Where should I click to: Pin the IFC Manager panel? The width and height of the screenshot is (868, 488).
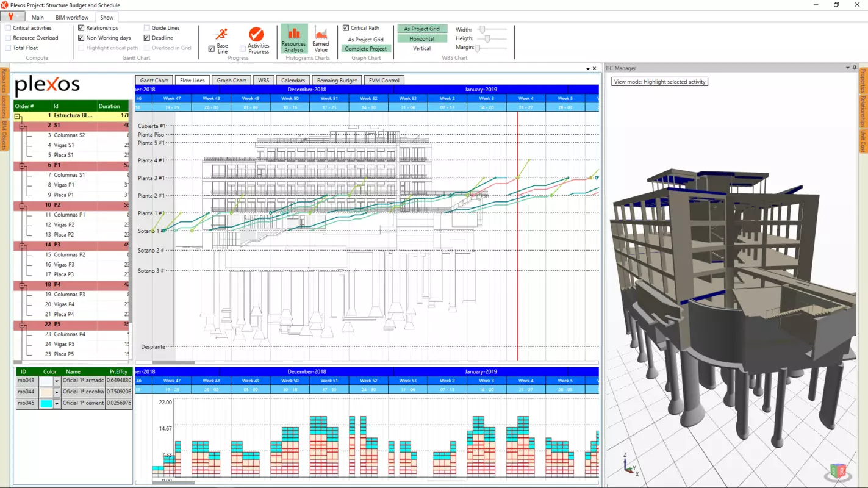[855, 68]
